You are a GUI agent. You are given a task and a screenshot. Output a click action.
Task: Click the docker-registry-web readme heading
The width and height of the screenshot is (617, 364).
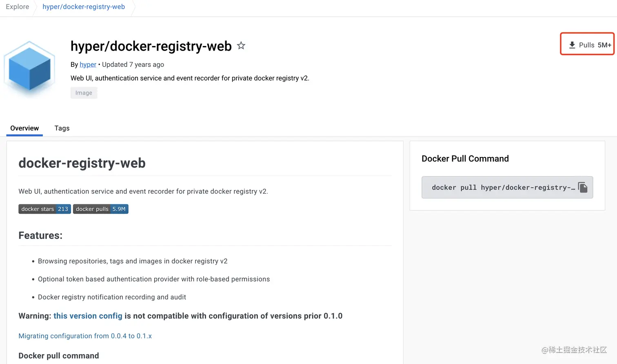82,163
